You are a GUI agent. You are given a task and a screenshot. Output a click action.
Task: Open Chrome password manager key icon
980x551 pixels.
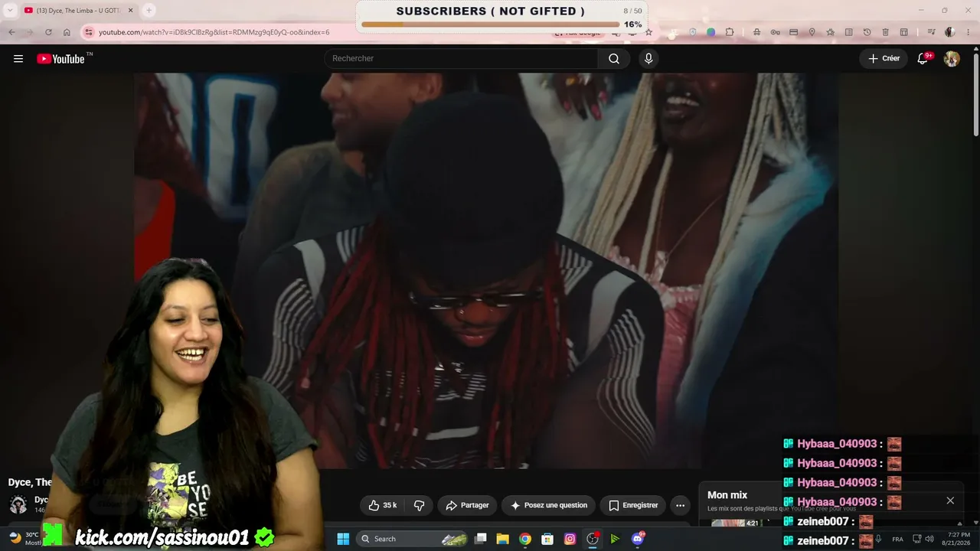pyautogui.click(x=775, y=32)
